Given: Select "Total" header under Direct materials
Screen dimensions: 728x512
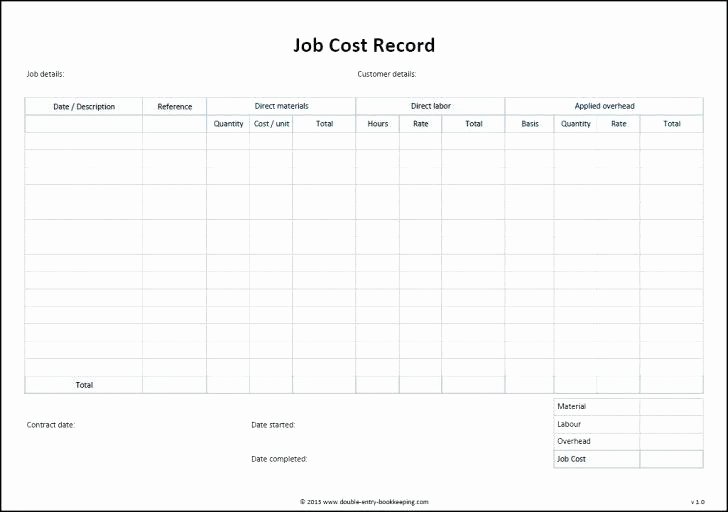Looking at the screenshot, I should tap(324, 124).
